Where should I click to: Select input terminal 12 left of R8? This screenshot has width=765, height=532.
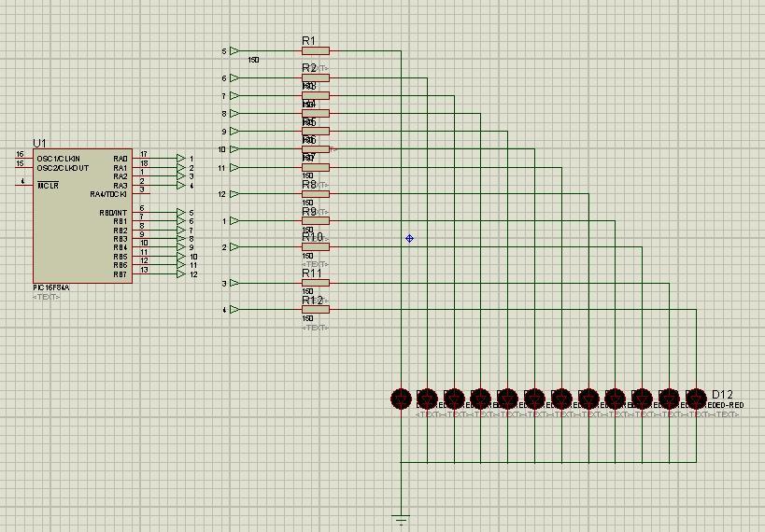point(234,194)
